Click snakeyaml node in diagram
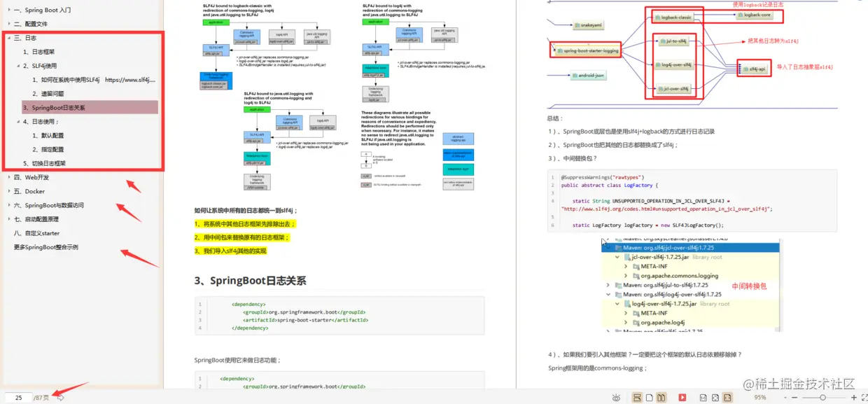 (588, 25)
